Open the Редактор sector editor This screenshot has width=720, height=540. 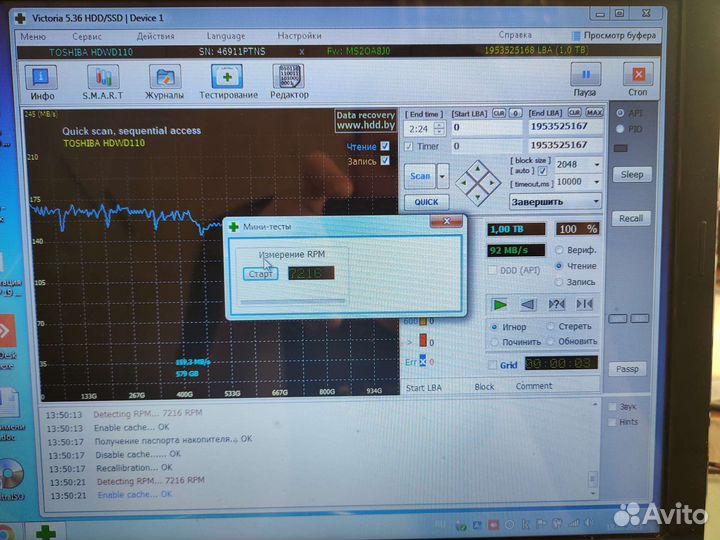pos(288,80)
